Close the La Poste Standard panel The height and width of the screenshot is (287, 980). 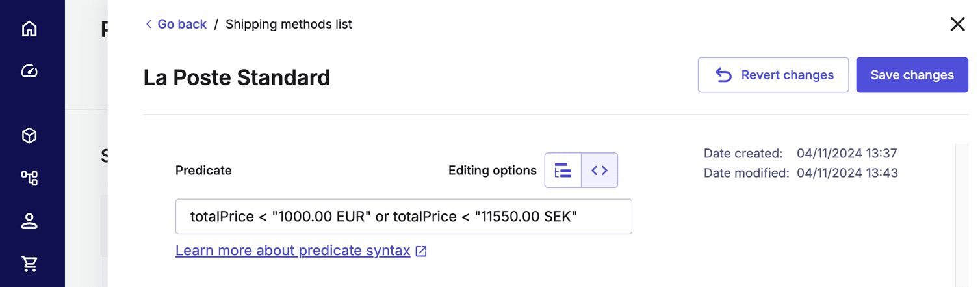(957, 25)
